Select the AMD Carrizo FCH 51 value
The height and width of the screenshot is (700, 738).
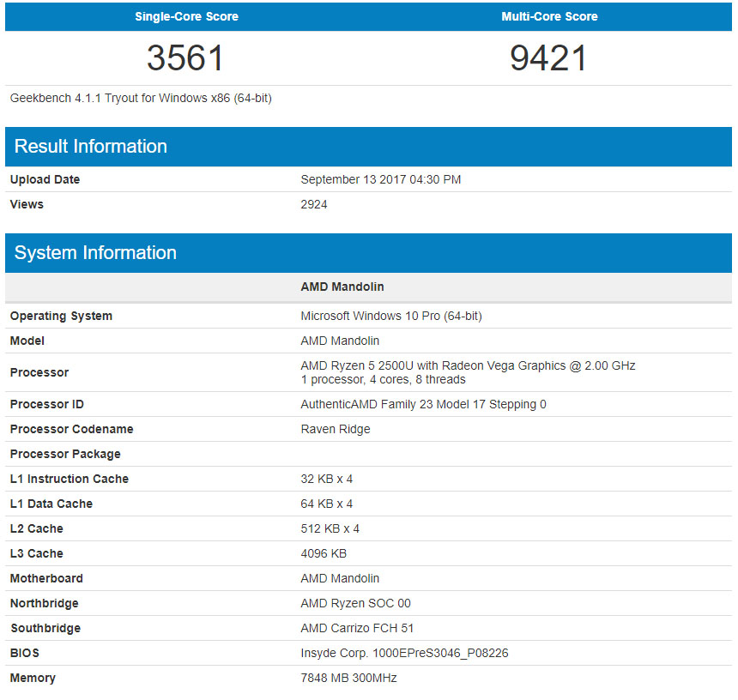pos(357,629)
